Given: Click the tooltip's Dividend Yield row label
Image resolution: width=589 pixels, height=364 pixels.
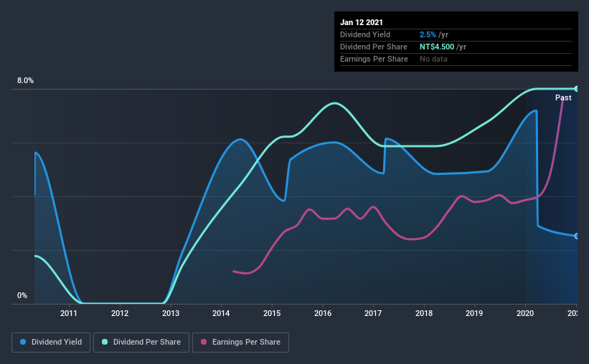Looking at the screenshot, I should [365, 34].
